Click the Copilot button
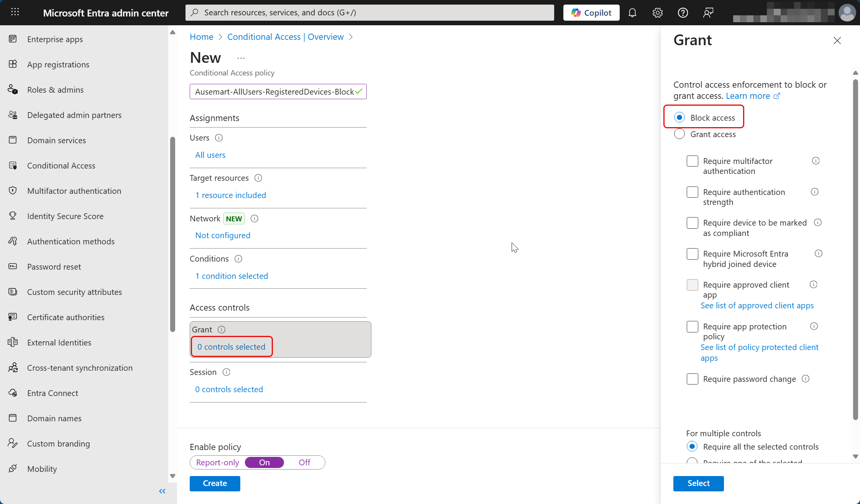 (x=591, y=13)
